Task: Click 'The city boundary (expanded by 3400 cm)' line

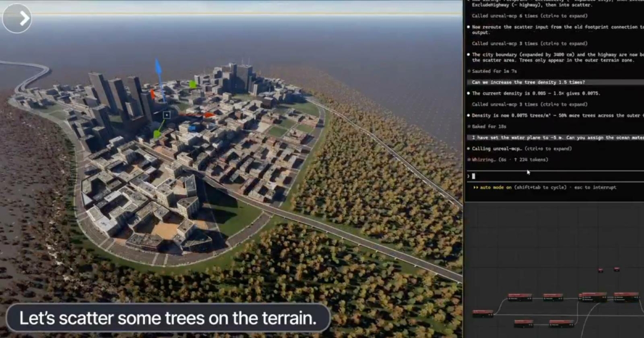Action: point(555,57)
